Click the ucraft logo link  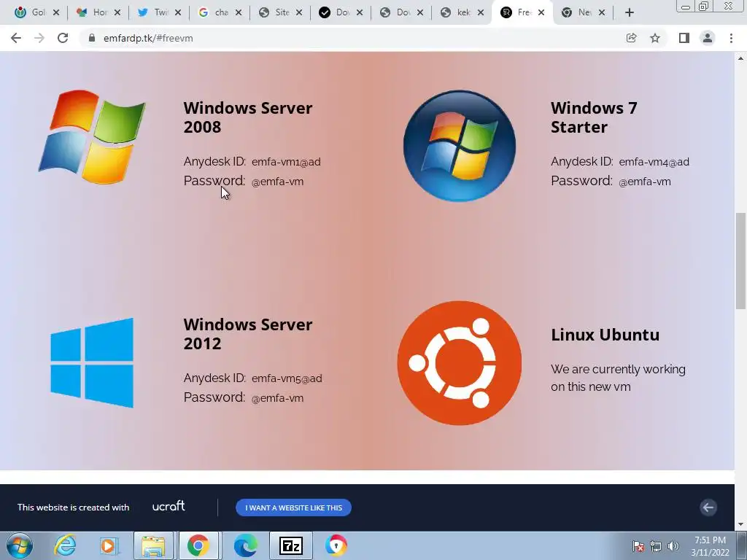coord(169,506)
